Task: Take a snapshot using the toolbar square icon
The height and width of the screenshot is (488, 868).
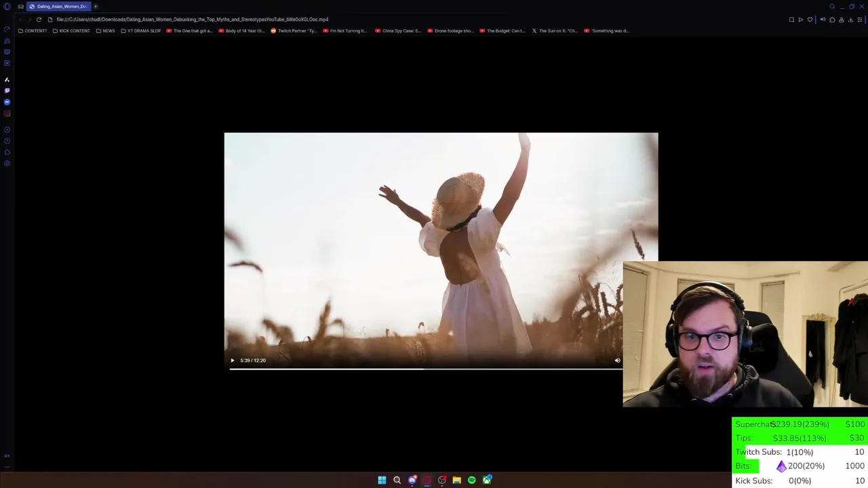Action: tap(791, 20)
